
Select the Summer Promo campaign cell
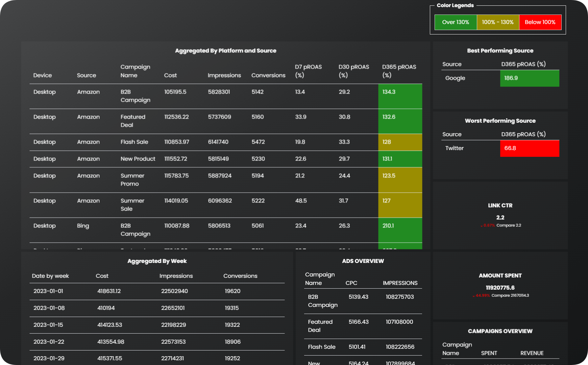132,180
